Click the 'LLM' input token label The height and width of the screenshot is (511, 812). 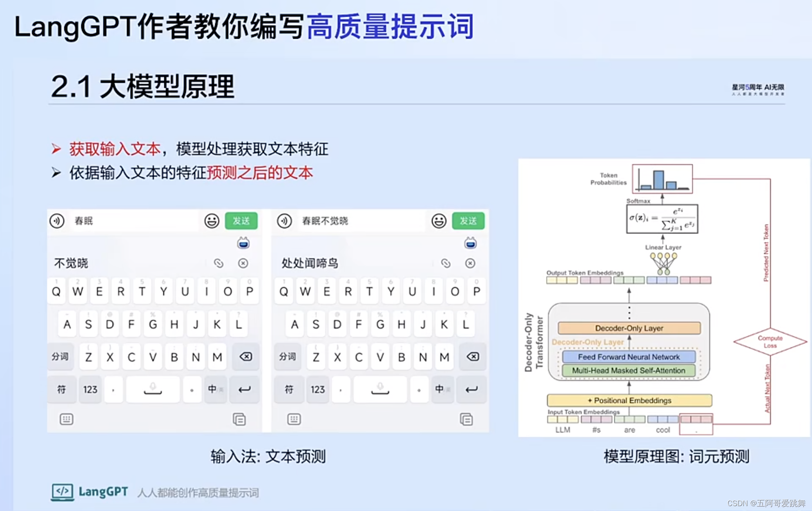click(x=563, y=430)
